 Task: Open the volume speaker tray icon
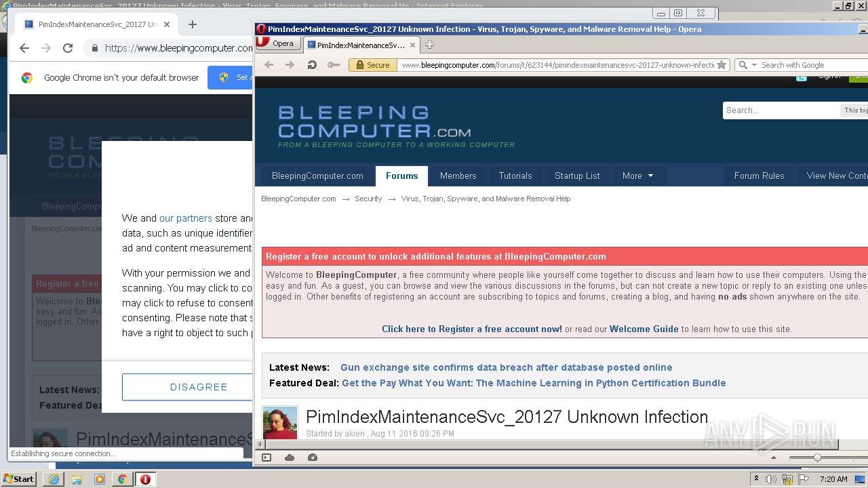(770, 479)
